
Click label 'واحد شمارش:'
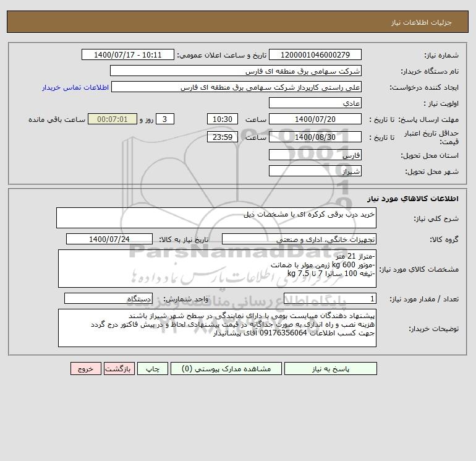tap(186, 299)
